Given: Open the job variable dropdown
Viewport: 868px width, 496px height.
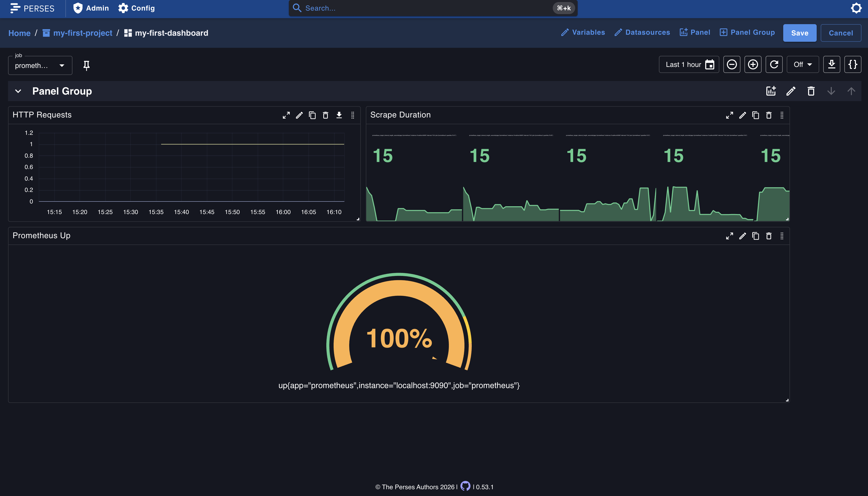Looking at the screenshot, I should (x=40, y=65).
